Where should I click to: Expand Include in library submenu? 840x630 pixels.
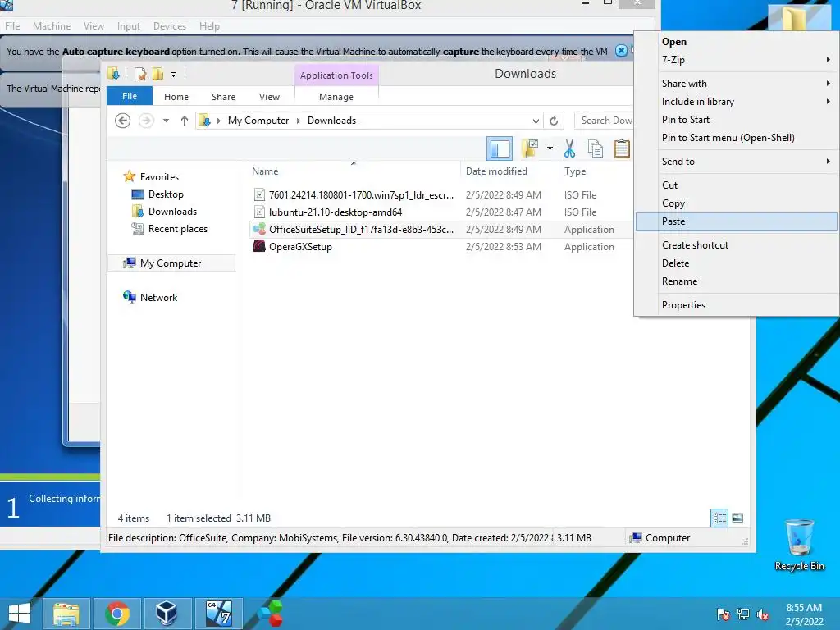coord(736,102)
